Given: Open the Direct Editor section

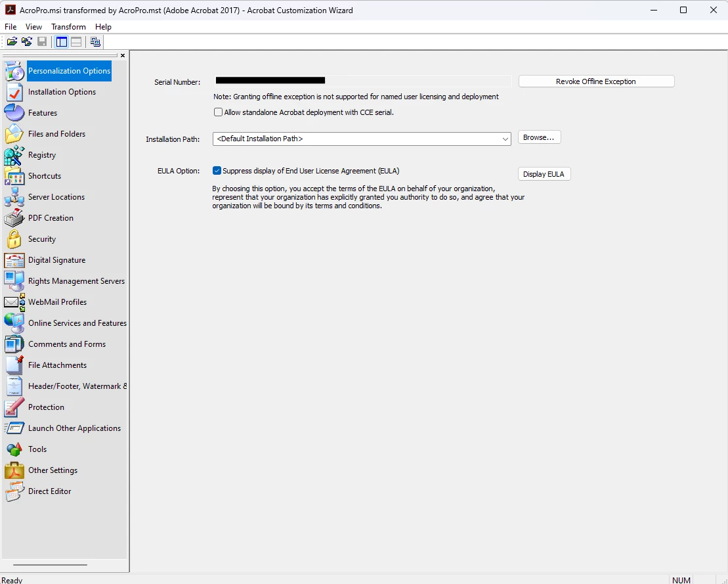Looking at the screenshot, I should 49,491.
